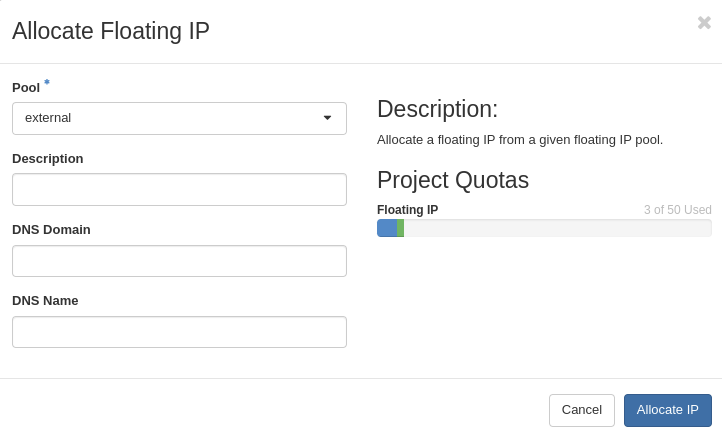Click the Floating IP quota label
The width and height of the screenshot is (722, 441).
[407, 210]
